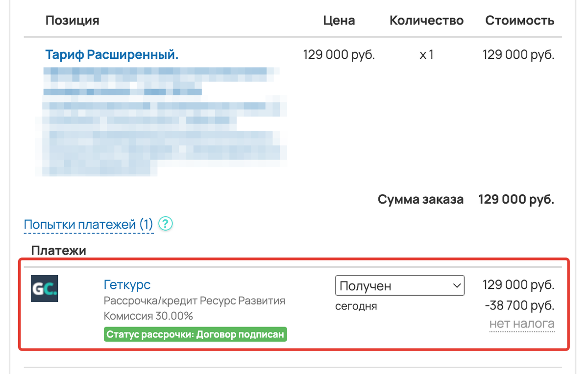Select the 'Сумма заказа' label
Screen dimensions: 588x374
(x=420, y=200)
